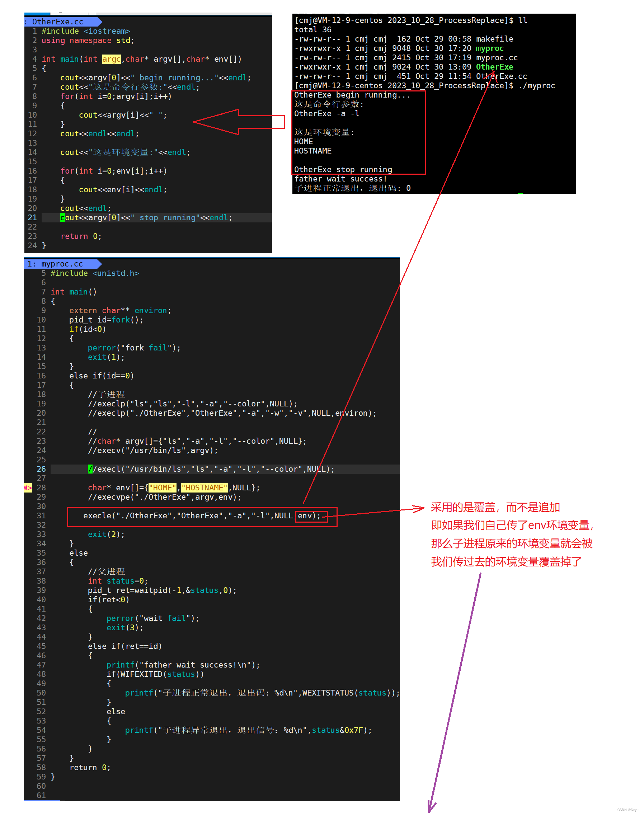Click 'cout<<endl<<endl;' on line 12
The width and height of the screenshot is (644, 815).
(99, 134)
